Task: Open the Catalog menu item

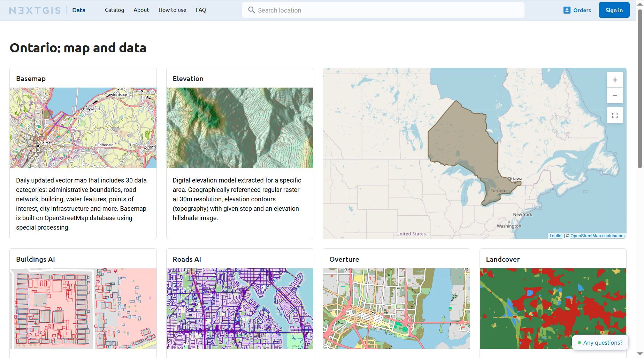Action: pos(114,10)
